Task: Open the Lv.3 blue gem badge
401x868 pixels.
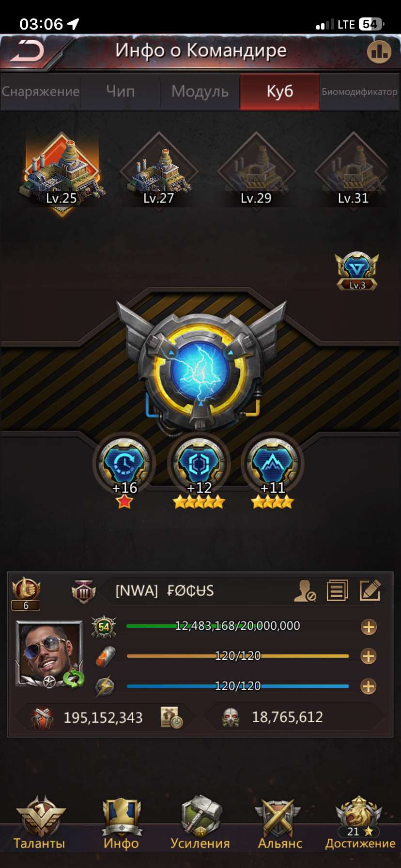Action: click(357, 270)
